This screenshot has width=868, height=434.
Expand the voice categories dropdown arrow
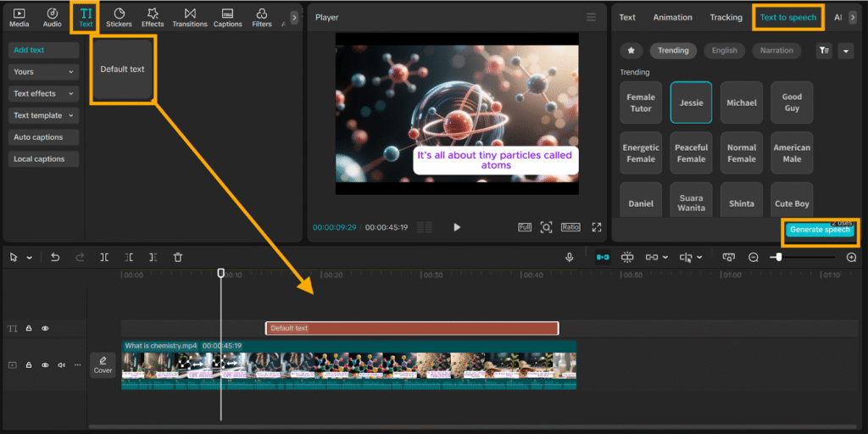tap(846, 50)
